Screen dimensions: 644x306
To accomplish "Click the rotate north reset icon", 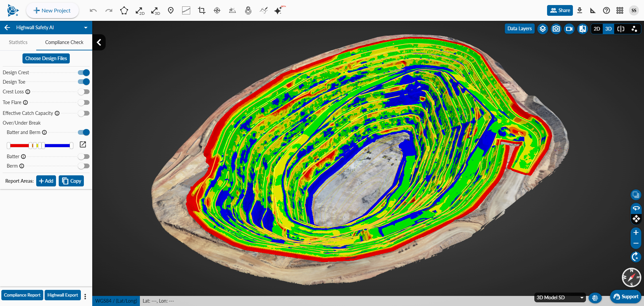I will (636, 257).
